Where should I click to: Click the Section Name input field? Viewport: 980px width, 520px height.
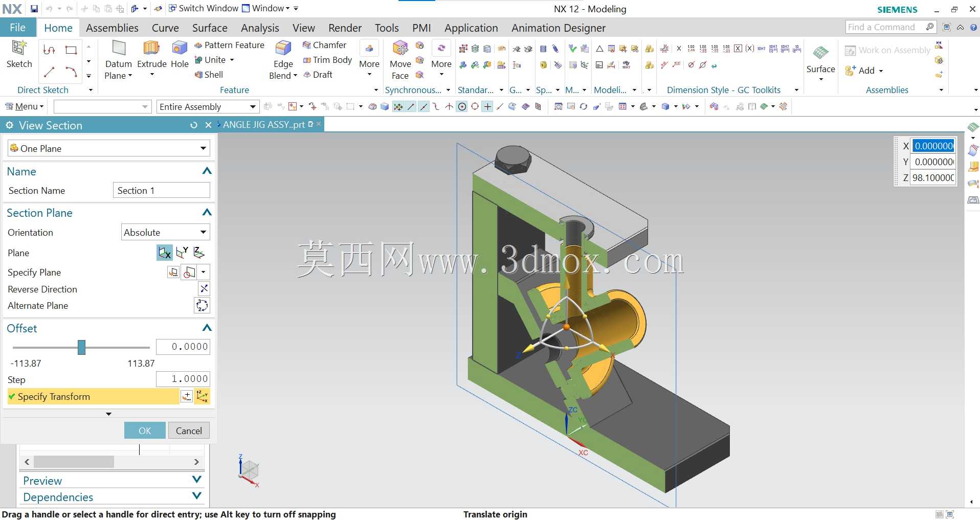161,190
